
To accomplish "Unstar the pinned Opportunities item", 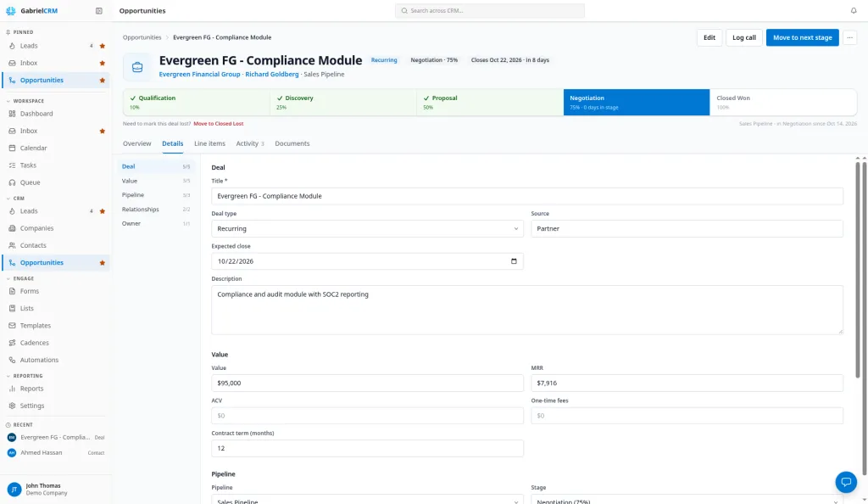I will tap(102, 81).
